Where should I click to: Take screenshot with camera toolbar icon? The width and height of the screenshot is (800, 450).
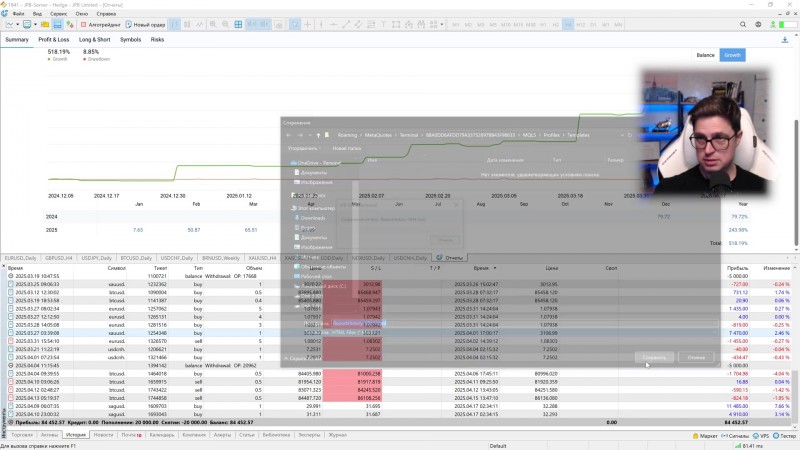coord(279,24)
